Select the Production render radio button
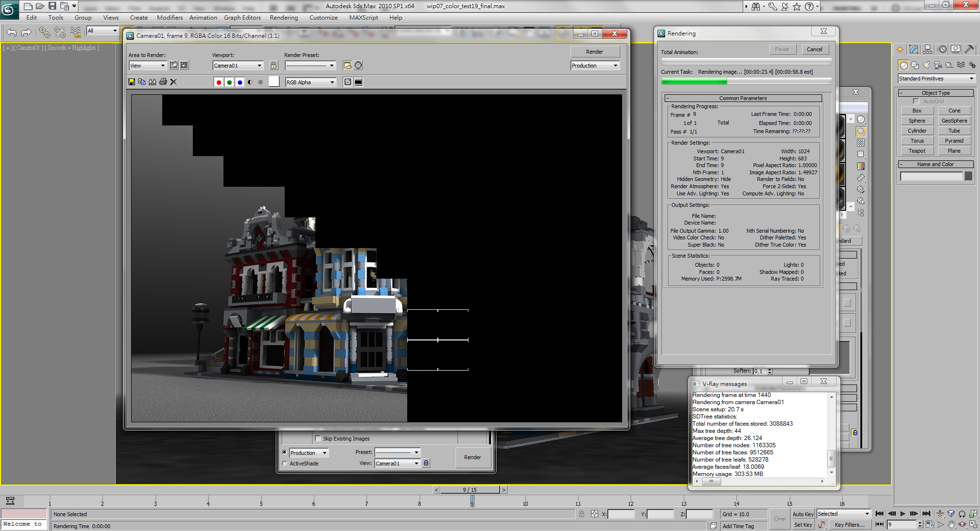 pyautogui.click(x=285, y=452)
